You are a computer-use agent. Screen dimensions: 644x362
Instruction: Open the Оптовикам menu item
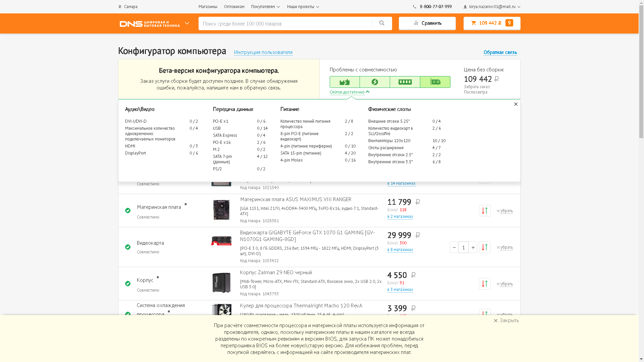pyautogui.click(x=234, y=7)
